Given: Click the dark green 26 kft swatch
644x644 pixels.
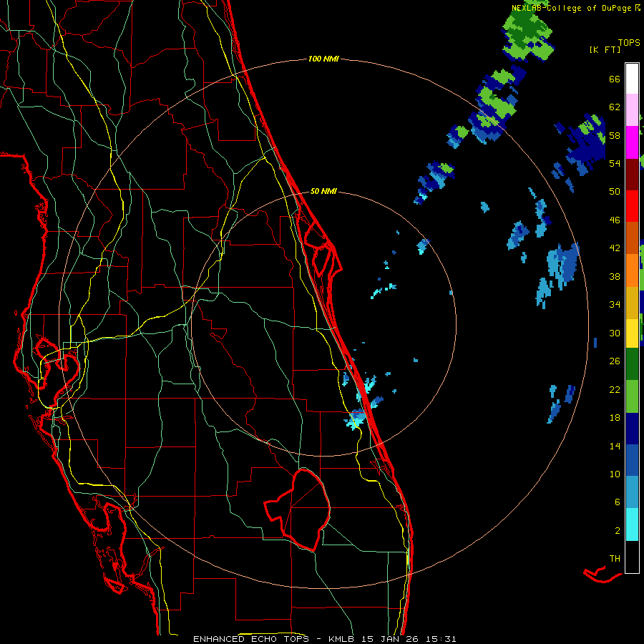Looking at the screenshot, I should (x=632, y=364).
